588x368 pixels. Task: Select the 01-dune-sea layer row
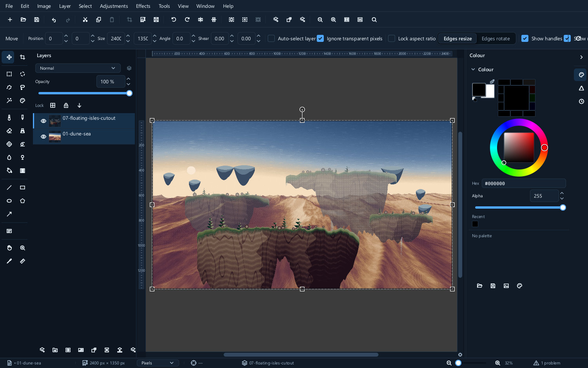[84, 137]
